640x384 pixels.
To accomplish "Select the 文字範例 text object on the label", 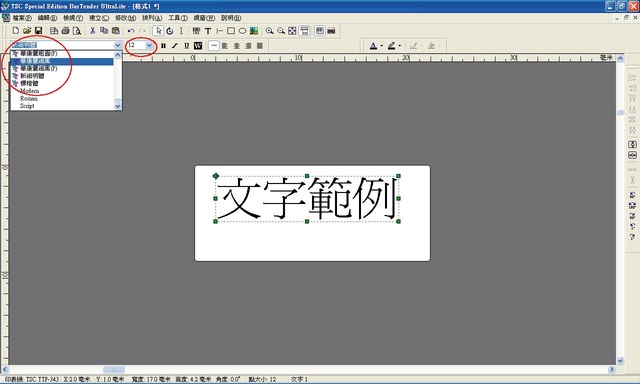I will (307, 199).
